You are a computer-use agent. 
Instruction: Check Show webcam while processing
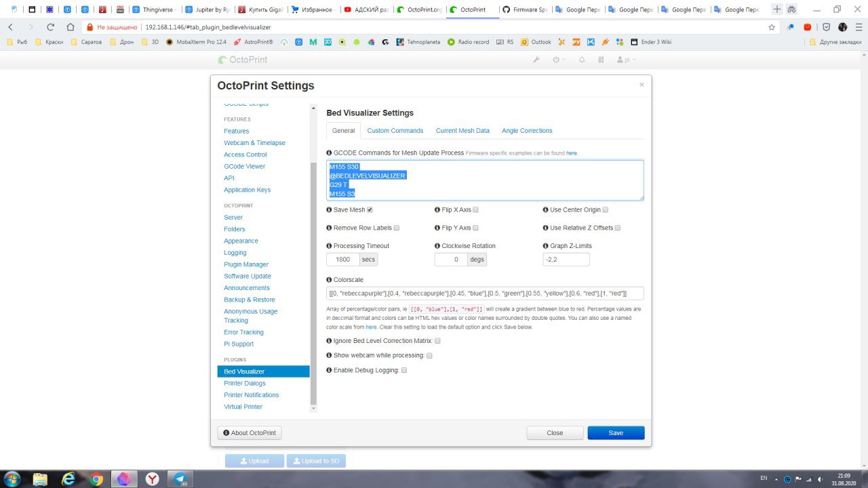pyautogui.click(x=429, y=356)
